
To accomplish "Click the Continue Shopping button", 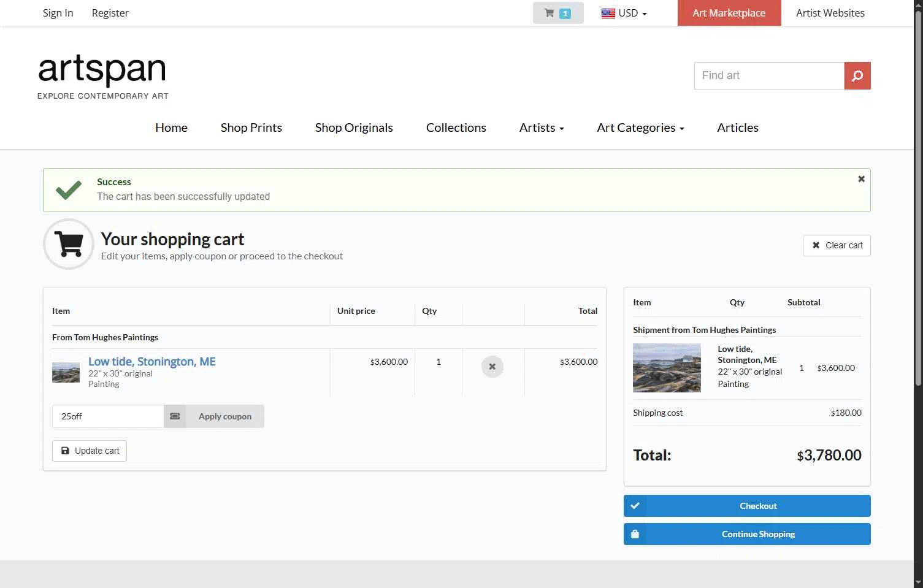I will (747, 534).
